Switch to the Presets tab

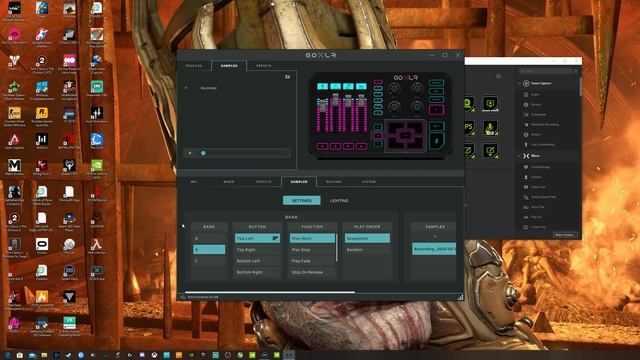pos(264,66)
